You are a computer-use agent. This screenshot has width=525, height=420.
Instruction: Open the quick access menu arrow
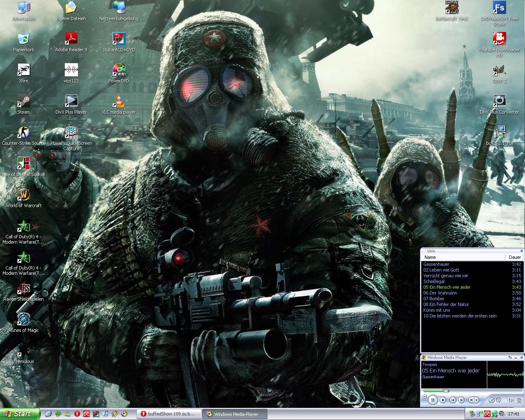coord(425,397)
